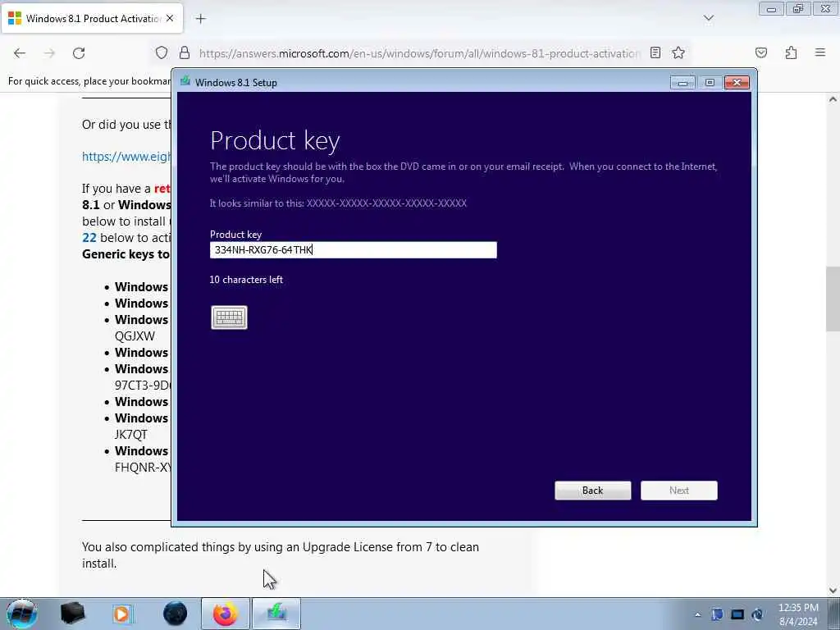Click the 'Product key' heading in Setup
This screenshot has width=840, height=630.
tap(275, 140)
